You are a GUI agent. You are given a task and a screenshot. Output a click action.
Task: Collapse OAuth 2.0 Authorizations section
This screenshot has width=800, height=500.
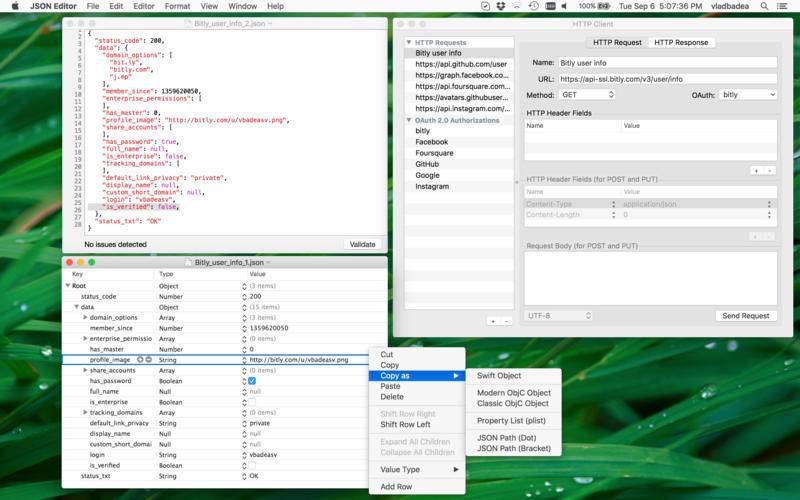409,120
